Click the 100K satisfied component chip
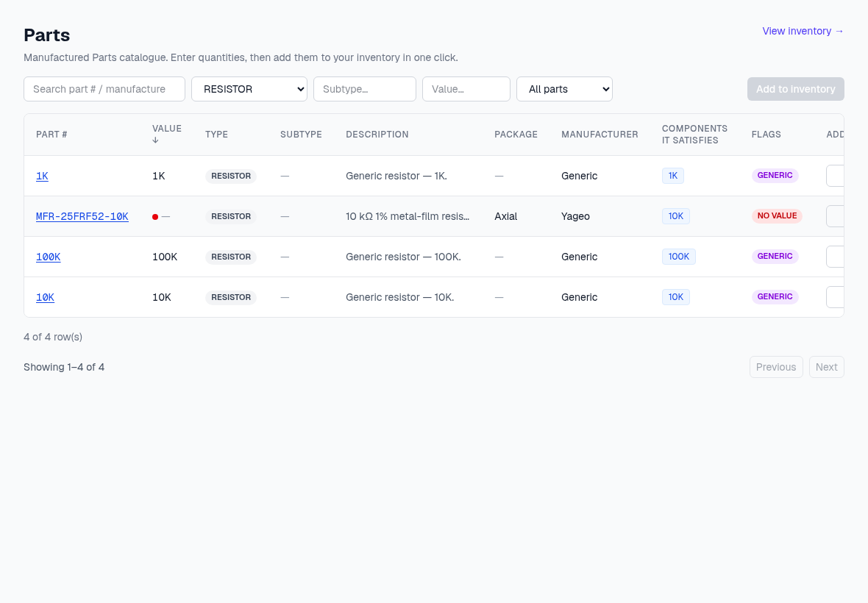The width and height of the screenshot is (868, 603). tap(679, 257)
